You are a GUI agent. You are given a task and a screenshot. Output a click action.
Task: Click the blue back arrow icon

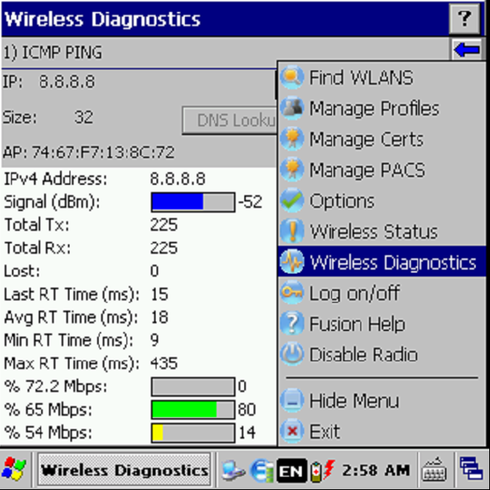467,50
